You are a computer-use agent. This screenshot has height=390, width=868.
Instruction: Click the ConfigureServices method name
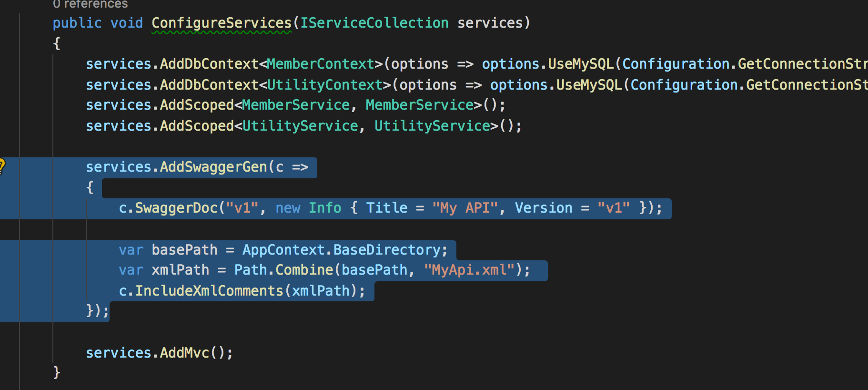[x=221, y=23]
